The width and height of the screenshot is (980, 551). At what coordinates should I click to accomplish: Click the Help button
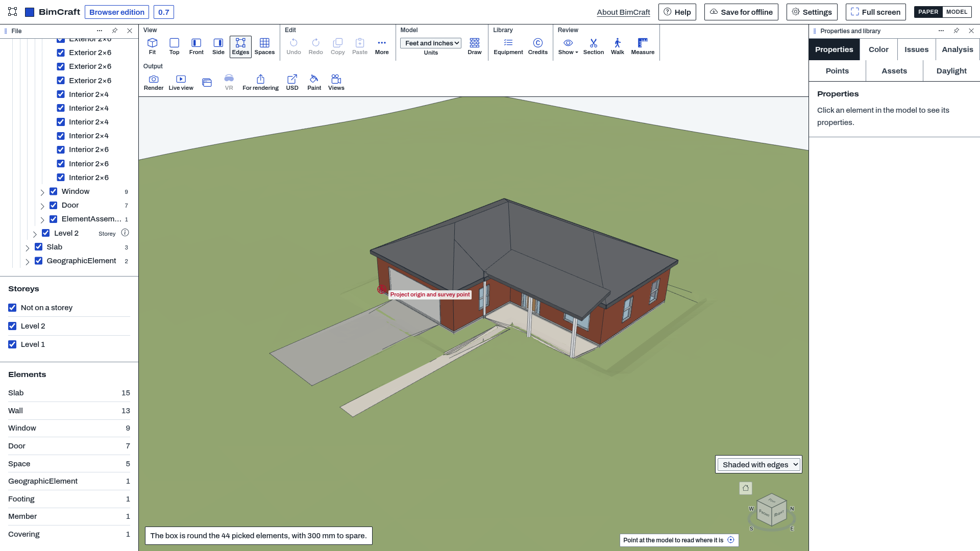(677, 12)
